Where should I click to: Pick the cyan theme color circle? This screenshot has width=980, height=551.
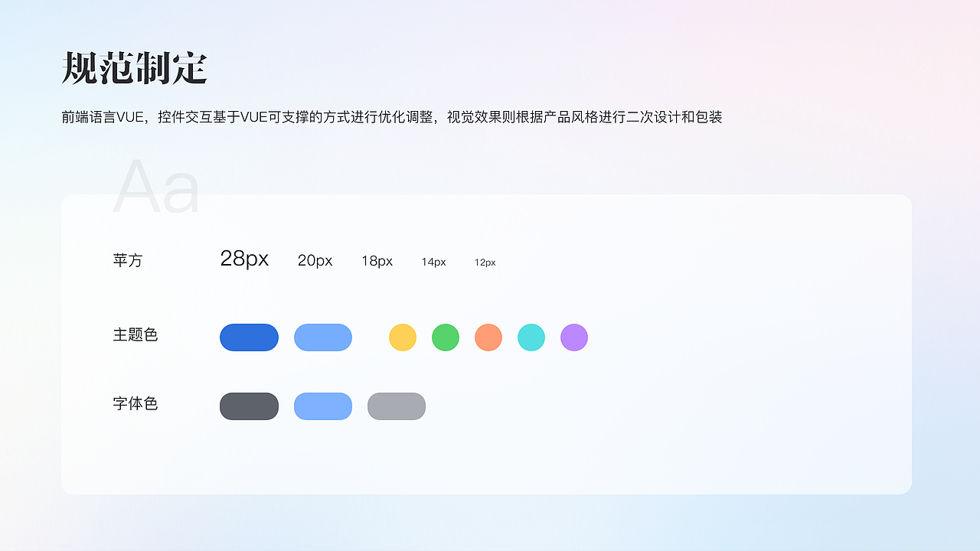[531, 337]
